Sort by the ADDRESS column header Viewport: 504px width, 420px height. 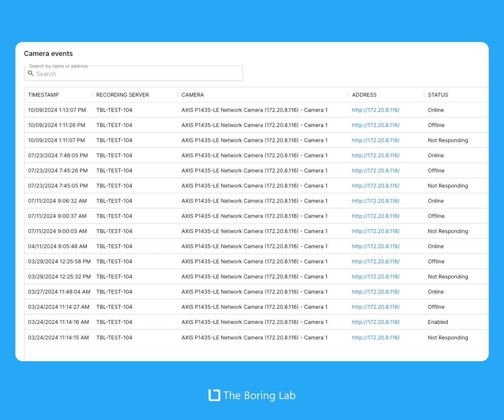(x=364, y=95)
